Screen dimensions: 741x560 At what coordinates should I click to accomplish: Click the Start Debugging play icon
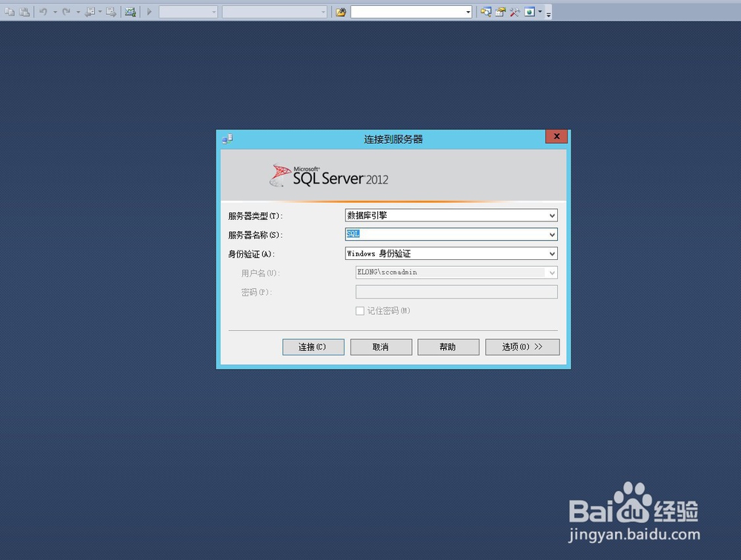(150, 12)
